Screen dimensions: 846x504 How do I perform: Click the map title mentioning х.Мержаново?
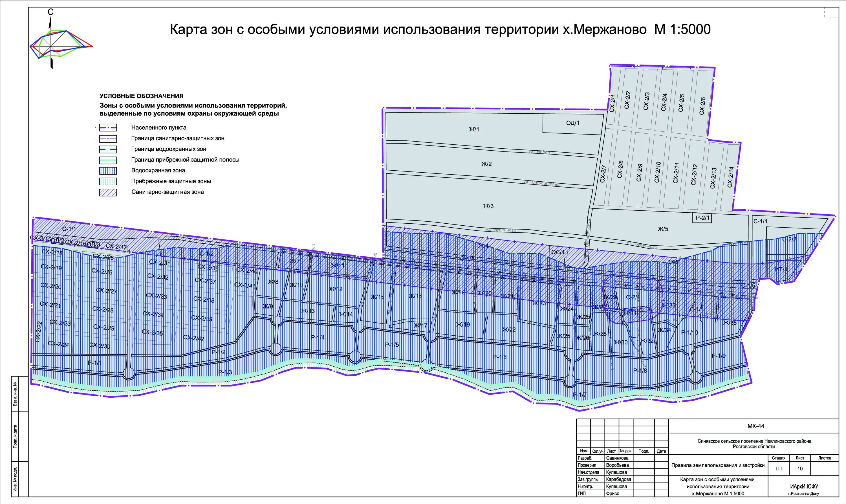(440, 30)
